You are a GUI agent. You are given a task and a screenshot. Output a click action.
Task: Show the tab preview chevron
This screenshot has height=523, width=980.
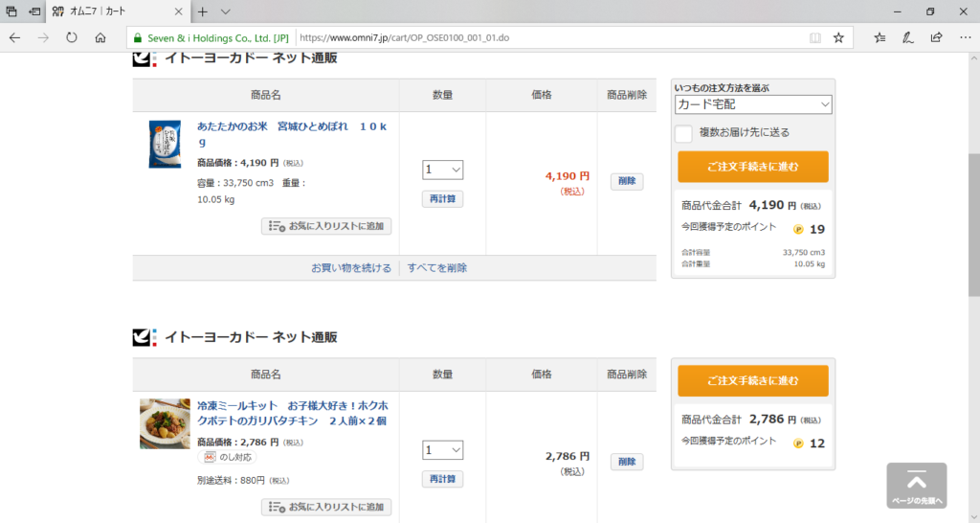pyautogui.click(x=226, y=11)
